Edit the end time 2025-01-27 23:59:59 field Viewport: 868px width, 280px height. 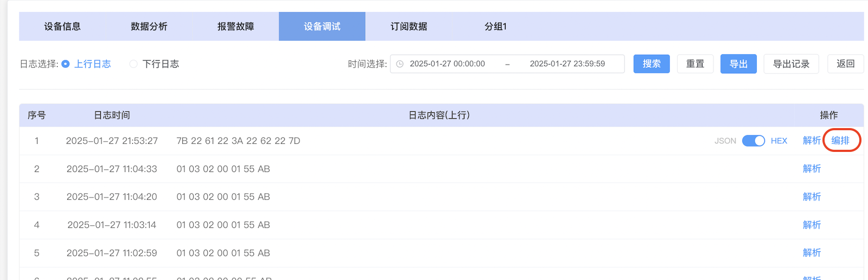tap(567, 64)
